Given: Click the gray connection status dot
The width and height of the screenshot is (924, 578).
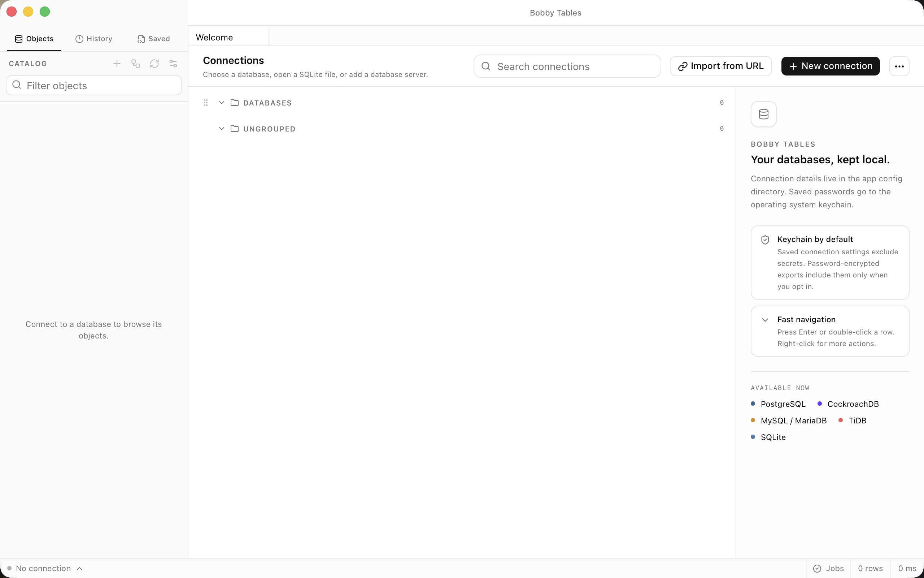Looking at the screenshot, I should click(9, 569).
